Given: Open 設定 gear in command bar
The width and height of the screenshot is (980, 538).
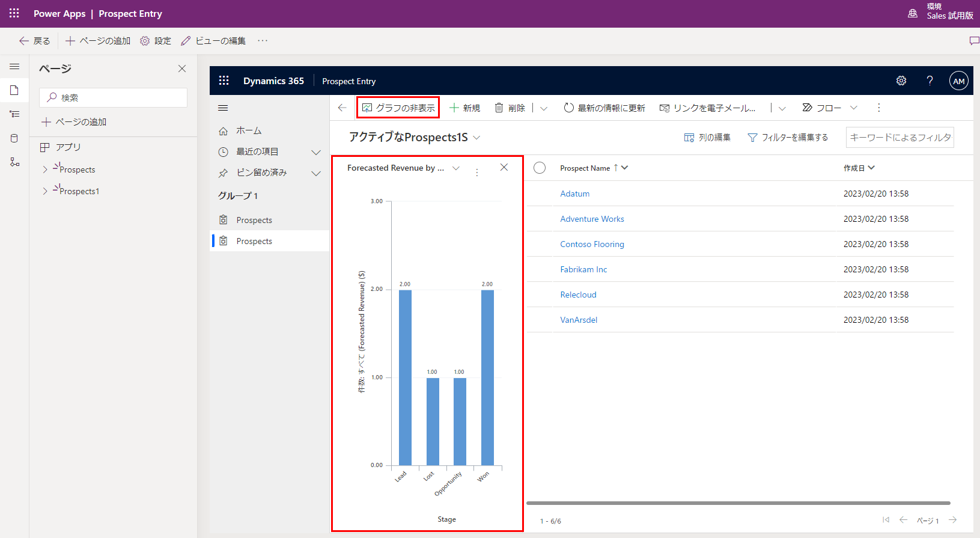Looking at the screenshot, I should point(156,41).
